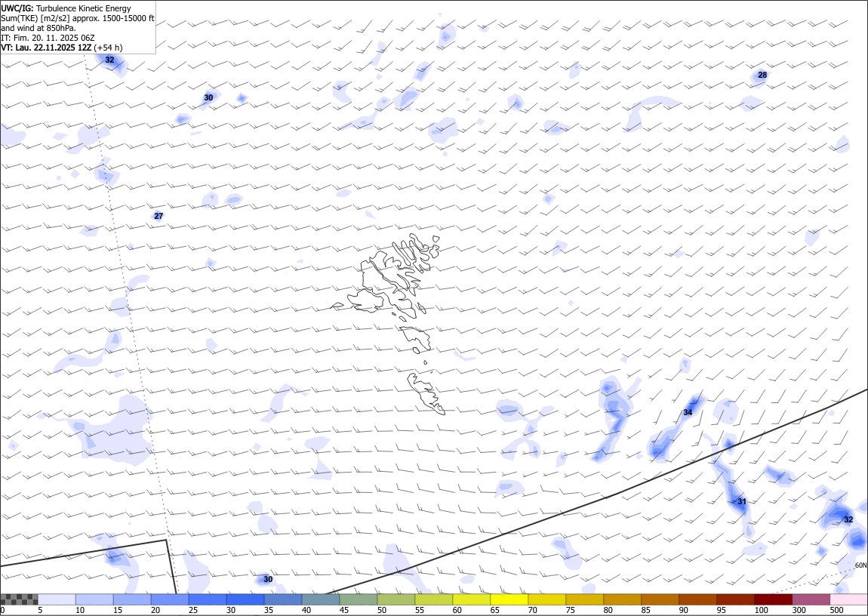Click the pale lavender 5–10 legend swatch
The height and width of the screenshot is (616, 868).
(x=57, y=599)
